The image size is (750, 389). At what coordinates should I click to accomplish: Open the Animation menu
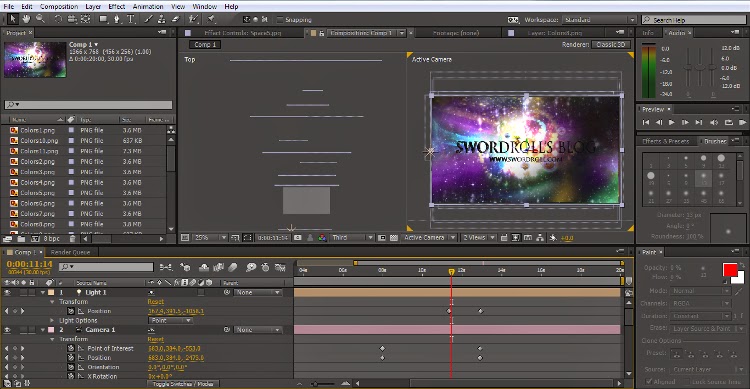(148, 6)
